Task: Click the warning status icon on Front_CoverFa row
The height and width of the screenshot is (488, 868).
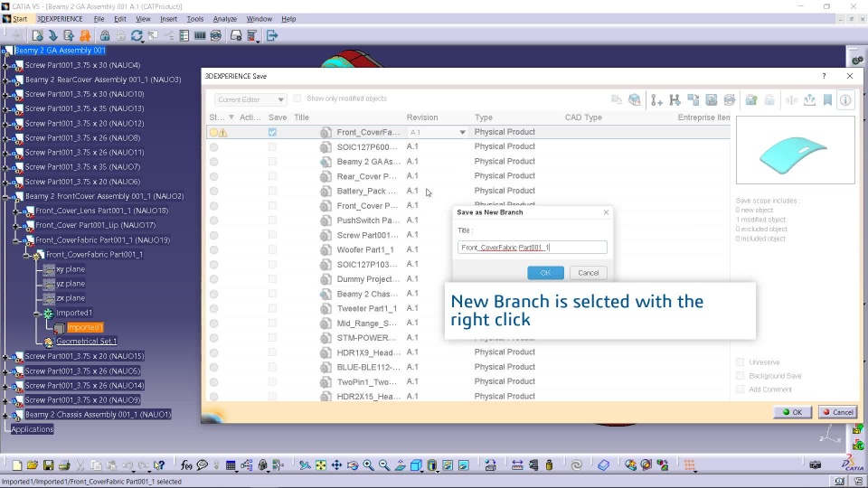Action: [x=223, y=133]
